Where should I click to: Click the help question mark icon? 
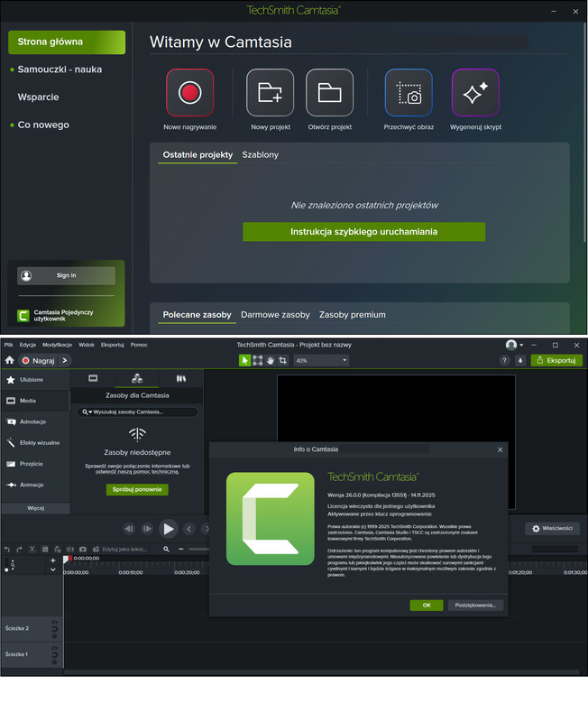click(x=505, y=360)
